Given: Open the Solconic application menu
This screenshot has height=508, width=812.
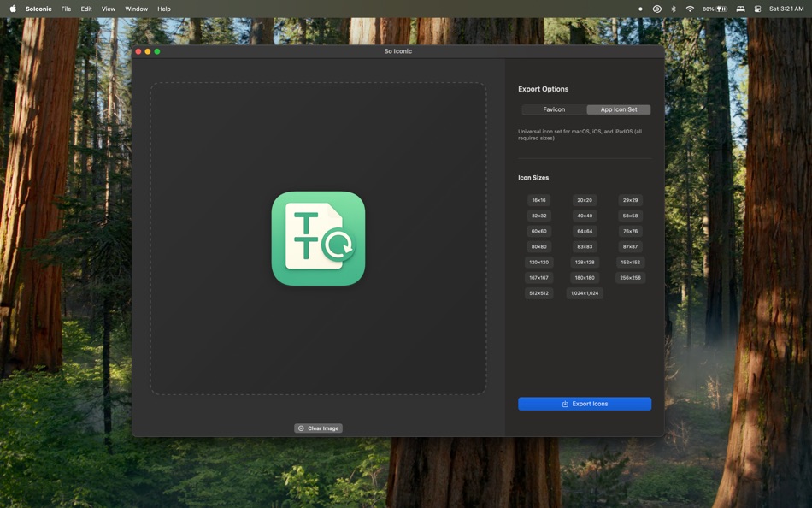Looking at the screenshot, I should [38, 9].
